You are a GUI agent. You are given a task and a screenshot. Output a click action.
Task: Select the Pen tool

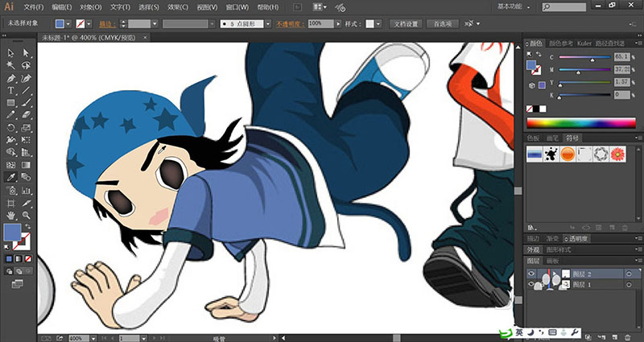point(10,78)
